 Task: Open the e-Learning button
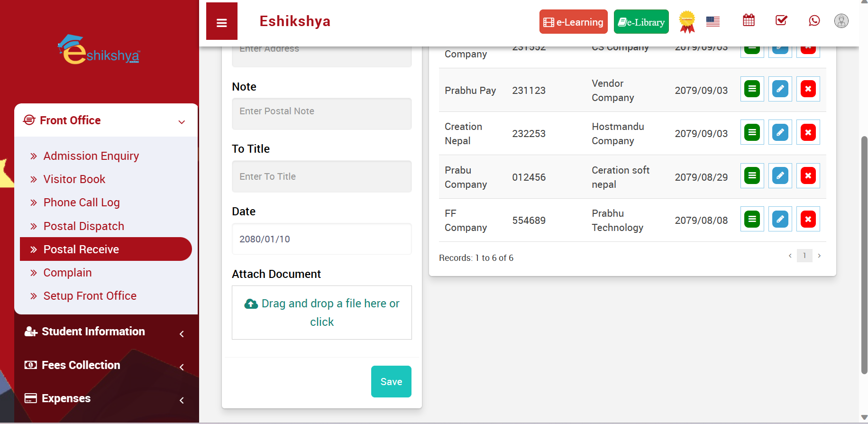tap(573, 22)
